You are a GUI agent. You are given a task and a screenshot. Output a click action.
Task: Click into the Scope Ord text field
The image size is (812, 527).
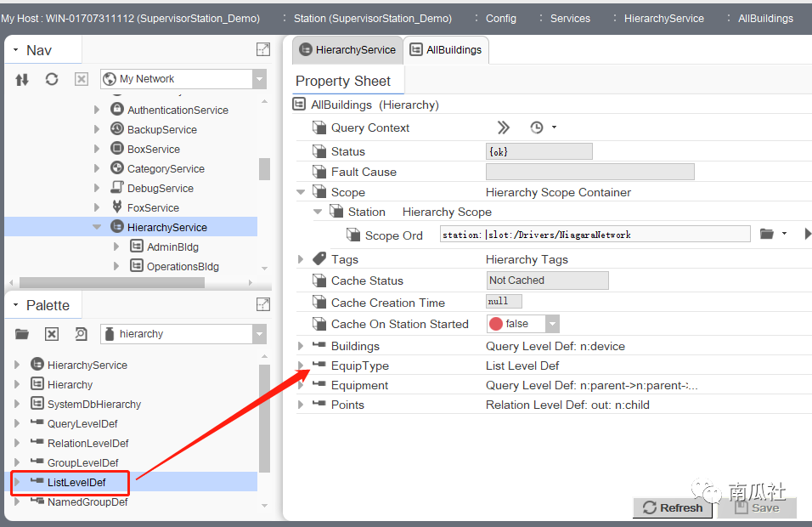click(595, 235)
